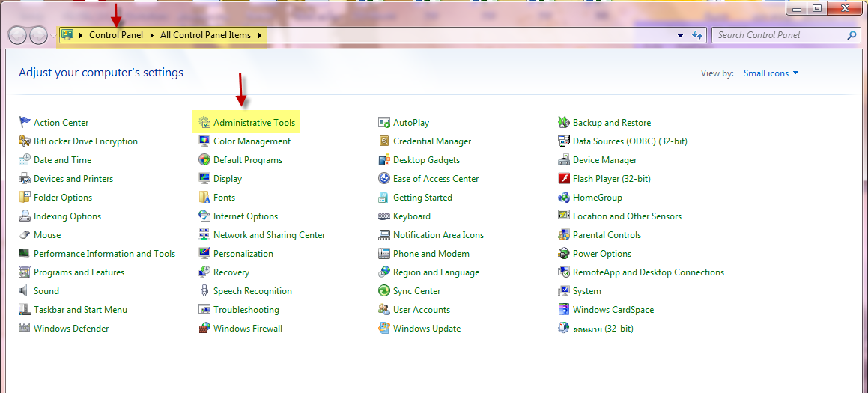Screen dimensions: 868x393
Task: Click the Credential Manager icon
Action: point(384,141)
